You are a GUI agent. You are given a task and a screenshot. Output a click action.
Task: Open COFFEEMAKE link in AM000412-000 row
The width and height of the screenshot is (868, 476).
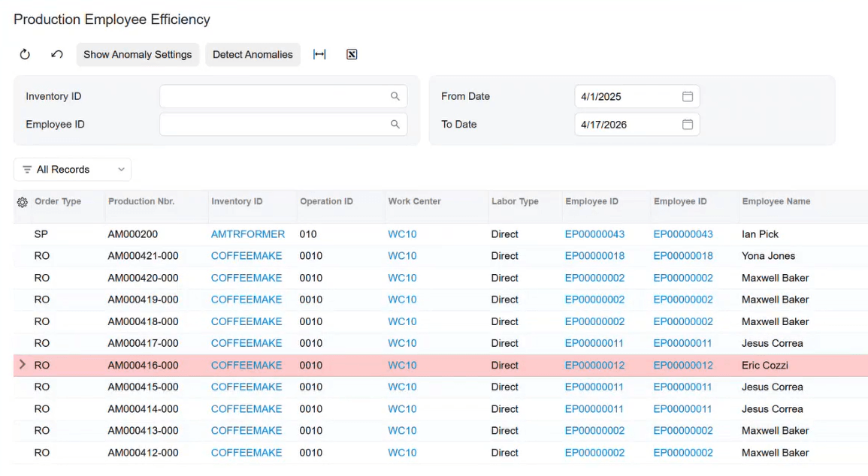pos(246,453)
